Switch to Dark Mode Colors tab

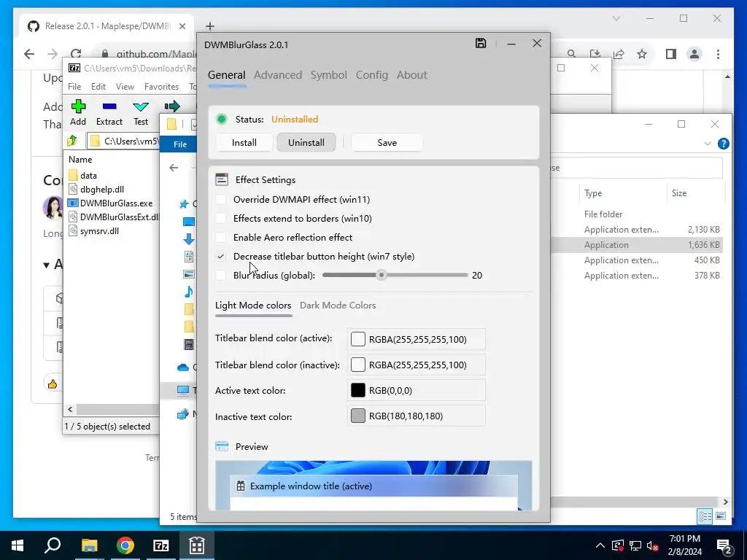tap(338, 306)
